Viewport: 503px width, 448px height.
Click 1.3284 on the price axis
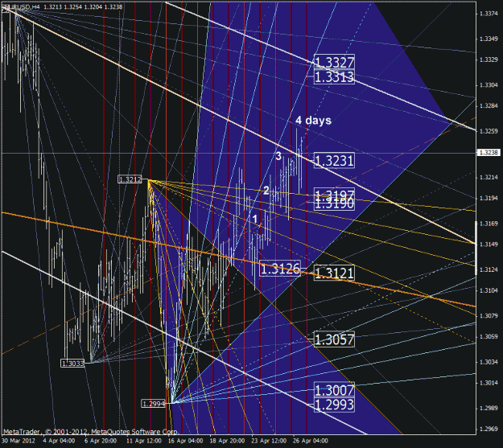[489, 106]
